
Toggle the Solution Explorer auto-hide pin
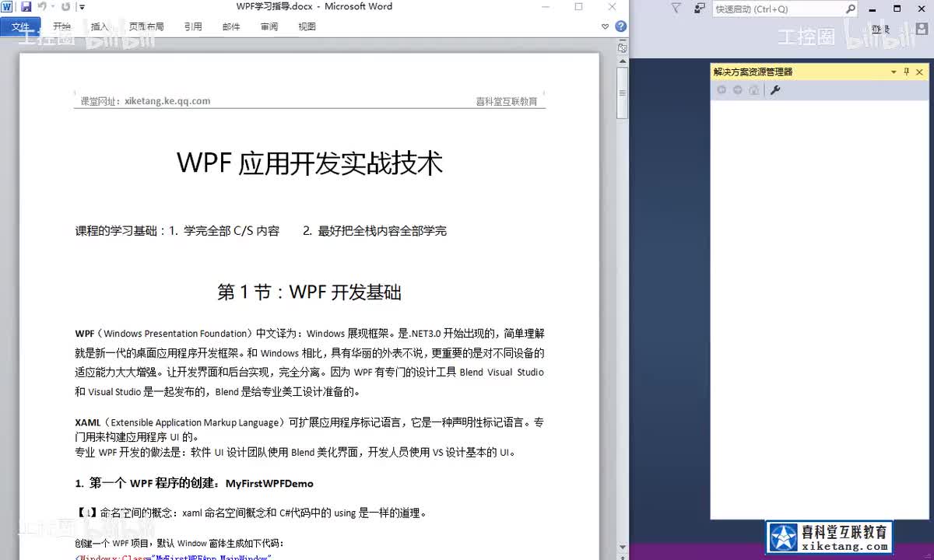pos(907,72)
